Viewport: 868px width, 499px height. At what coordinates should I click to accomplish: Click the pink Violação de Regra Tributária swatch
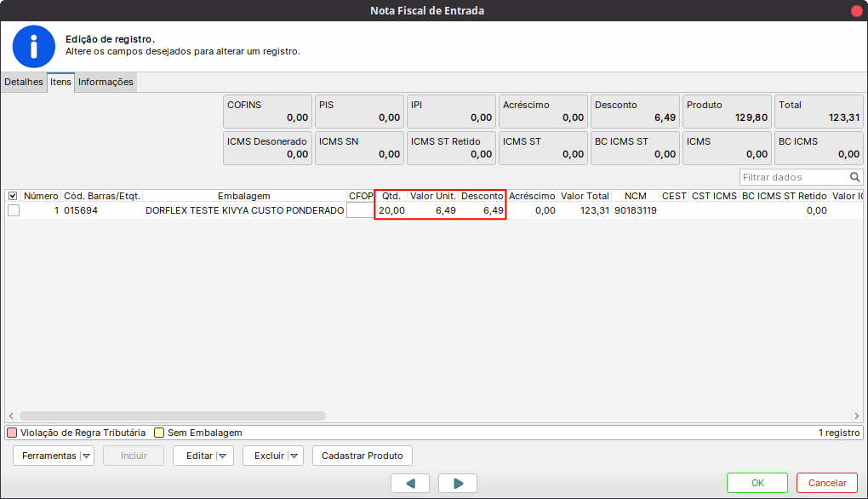pos(12,433)
